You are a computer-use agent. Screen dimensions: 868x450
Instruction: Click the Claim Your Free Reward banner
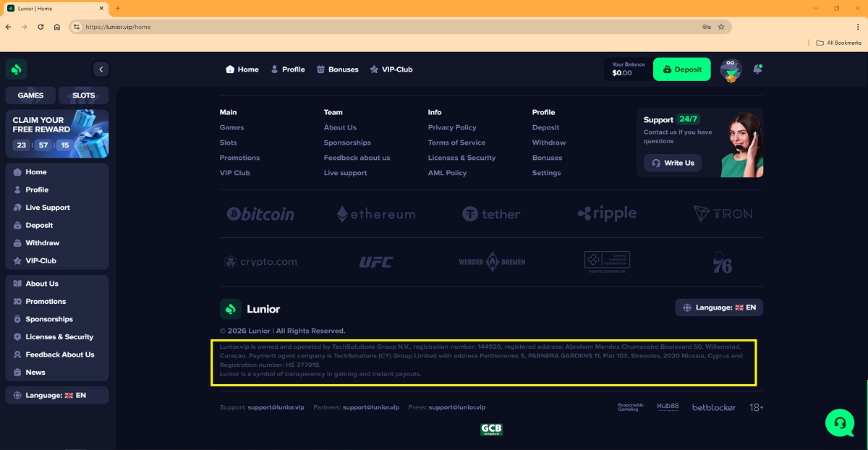57,134
